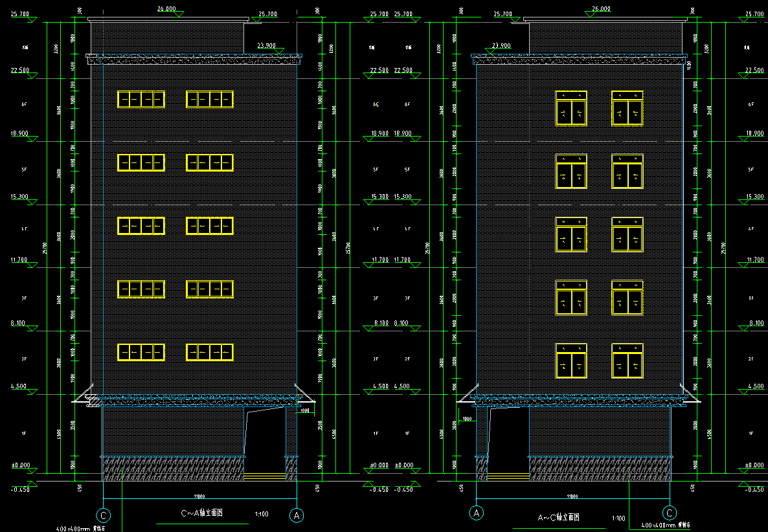Pick the top-right yellow window on right elevation
Screen dimensions: 768x532
point(627,108)
